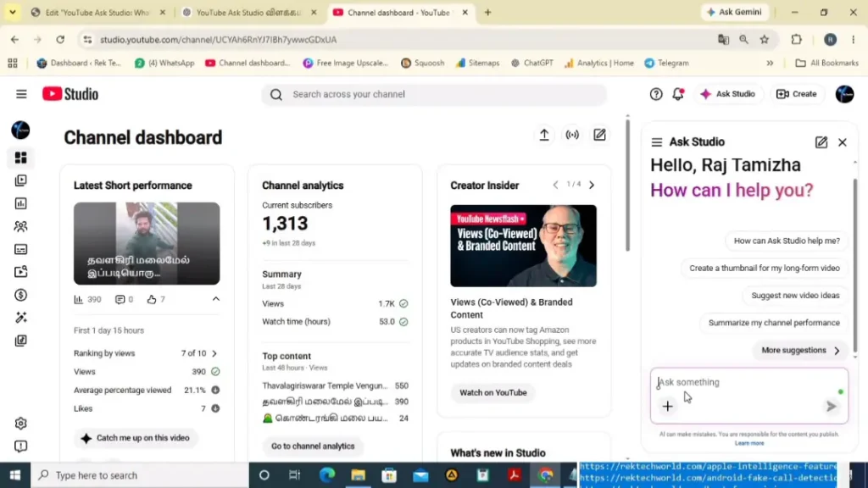This screenshot has height=488, width=868.
Task: Go to next Creator Insider card
Action: 592,185
